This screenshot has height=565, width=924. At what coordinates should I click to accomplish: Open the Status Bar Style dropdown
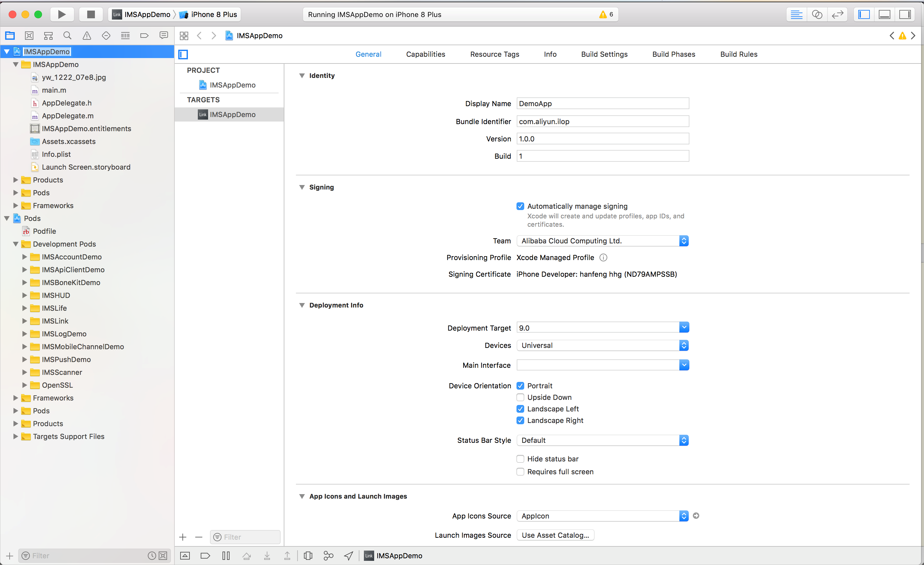pos(603,440)
